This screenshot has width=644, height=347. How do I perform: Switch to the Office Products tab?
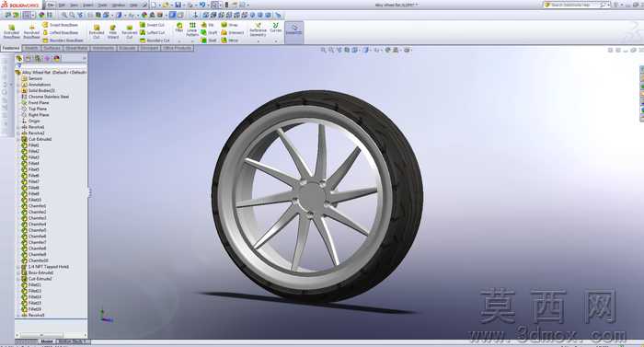tap(177, 48)
